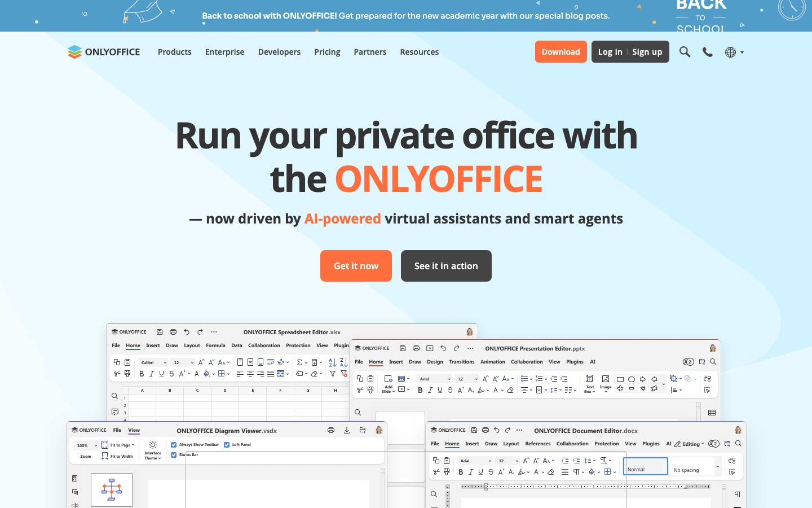Image resolution: width=812 pixels, height=508 pixels.
Task: Click the See it in action button
Action: 446,266
